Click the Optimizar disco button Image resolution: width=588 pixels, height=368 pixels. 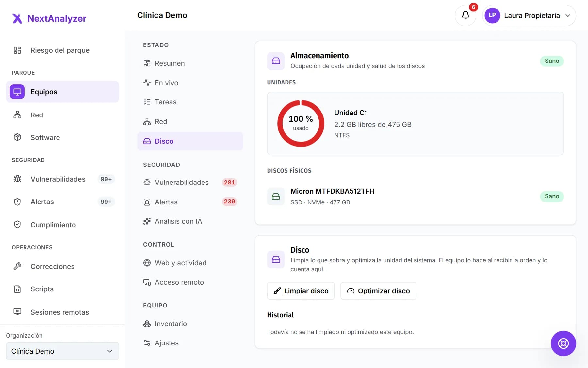378,291
